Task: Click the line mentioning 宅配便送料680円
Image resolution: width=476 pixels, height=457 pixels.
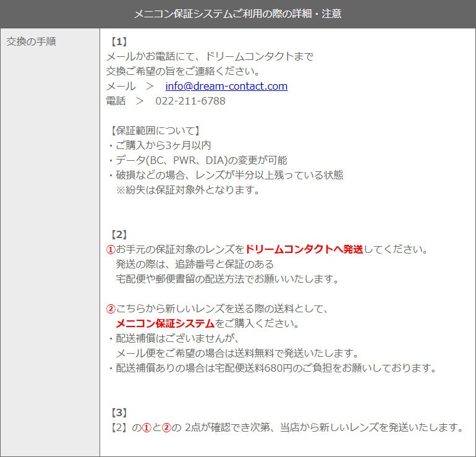Action: click(x=272, y=368)
